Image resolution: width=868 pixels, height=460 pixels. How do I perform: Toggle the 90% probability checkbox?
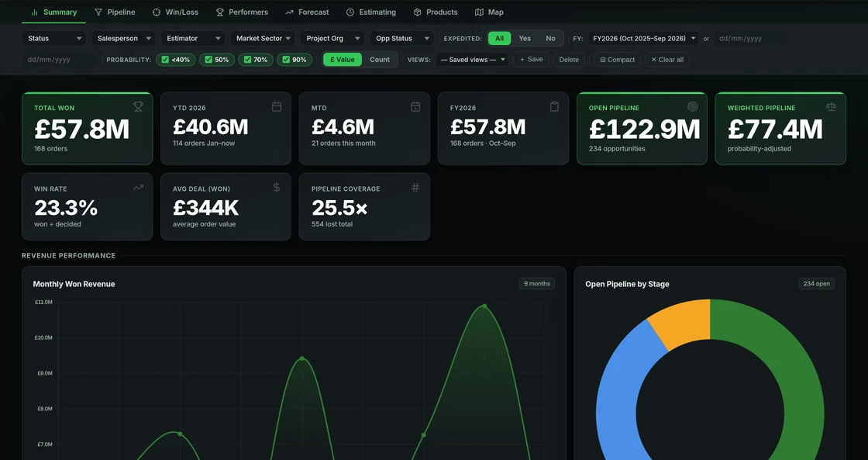[286, 59]
